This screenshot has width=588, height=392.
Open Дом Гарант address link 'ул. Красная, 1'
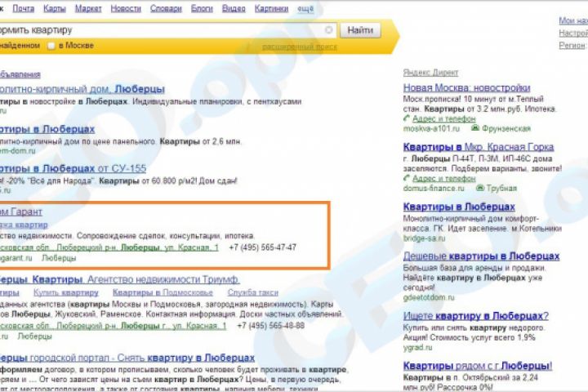109,247
